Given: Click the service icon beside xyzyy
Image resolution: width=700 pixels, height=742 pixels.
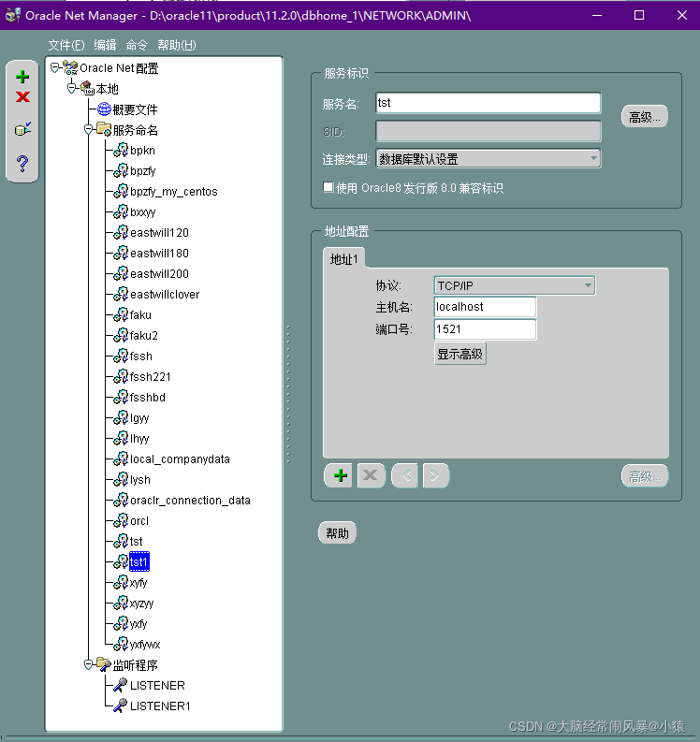Looking at the screenshot, I should 121,603.
